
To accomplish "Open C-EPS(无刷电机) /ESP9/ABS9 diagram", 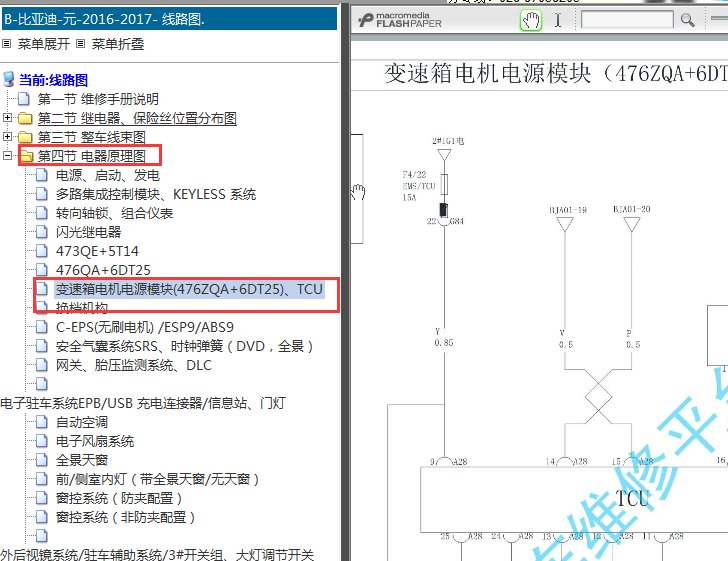I will click(145, 327).
